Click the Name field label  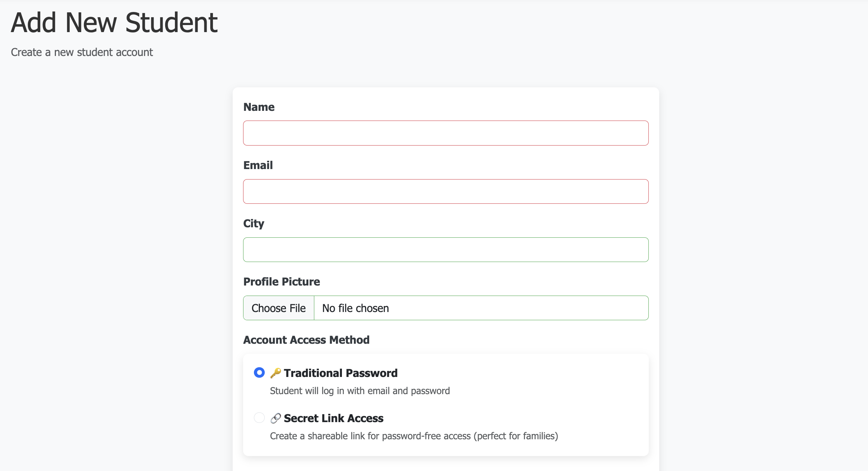click(259, 107)
